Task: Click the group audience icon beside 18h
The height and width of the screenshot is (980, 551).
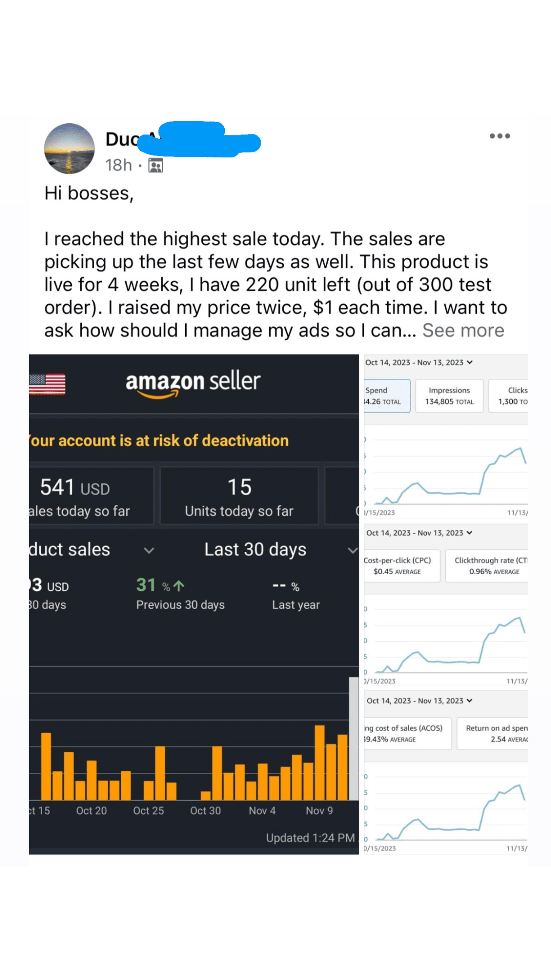Action: point(155,166)
